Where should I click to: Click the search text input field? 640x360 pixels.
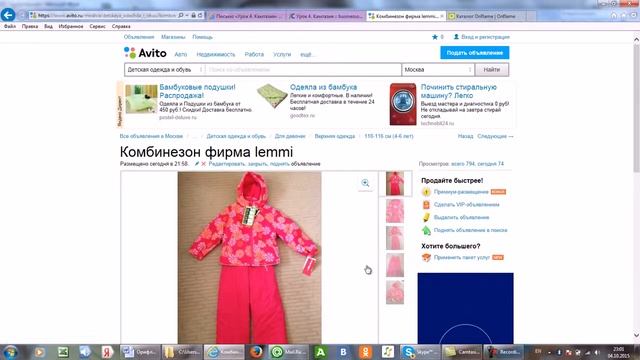coord(303,70)
